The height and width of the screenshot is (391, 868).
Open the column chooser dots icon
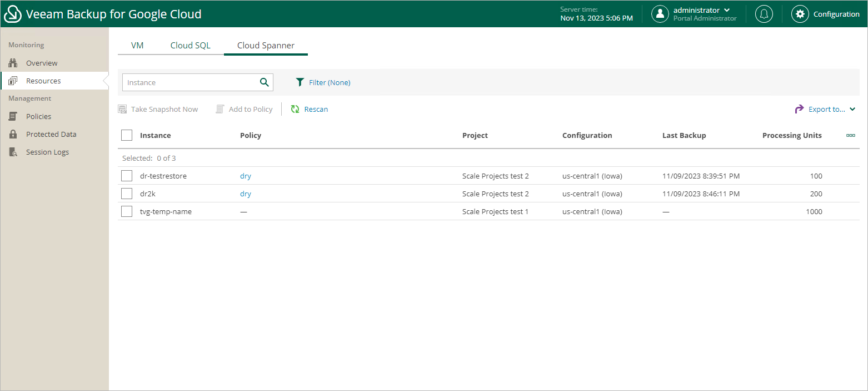pyautogui.click(x=850, y=135)
